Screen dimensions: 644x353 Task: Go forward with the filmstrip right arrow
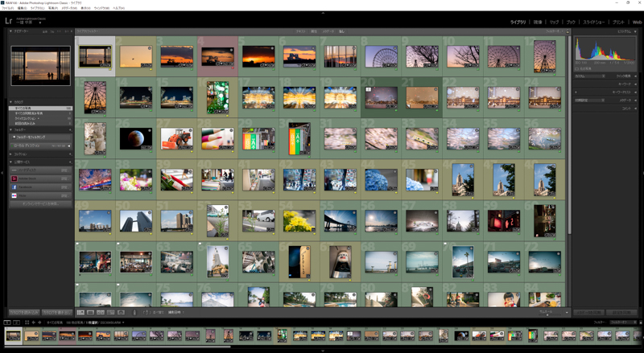[x=39, y=322]
